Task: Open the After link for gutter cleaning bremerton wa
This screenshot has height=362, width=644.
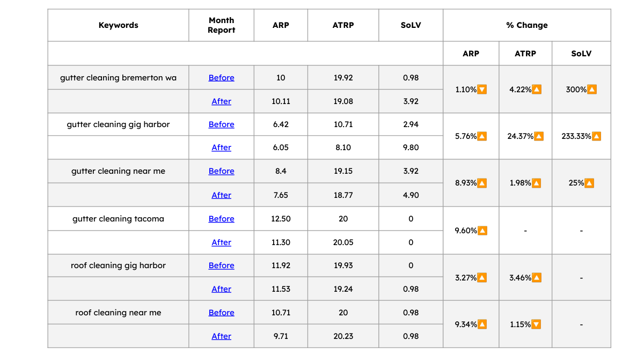Action: coord(221,101)
